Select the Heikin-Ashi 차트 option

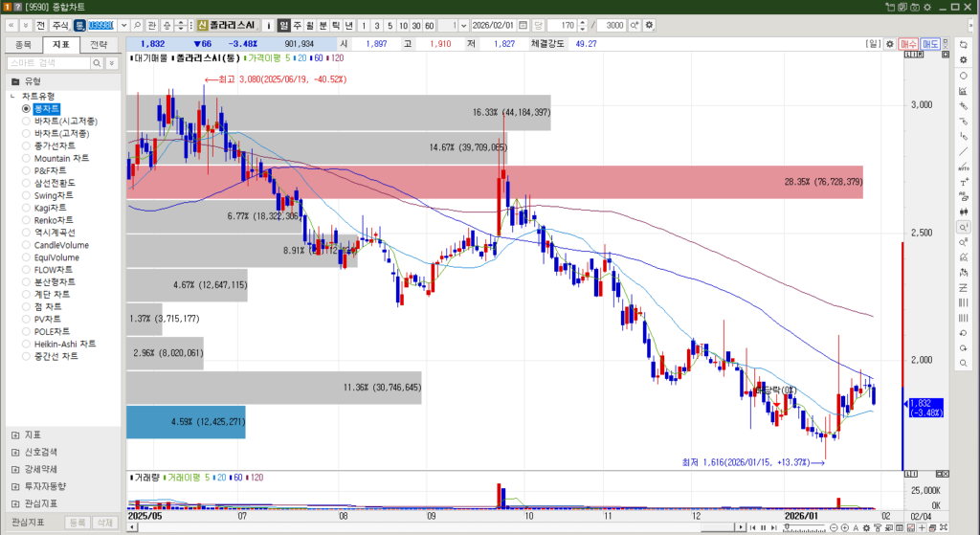click(x=64, y=344)
